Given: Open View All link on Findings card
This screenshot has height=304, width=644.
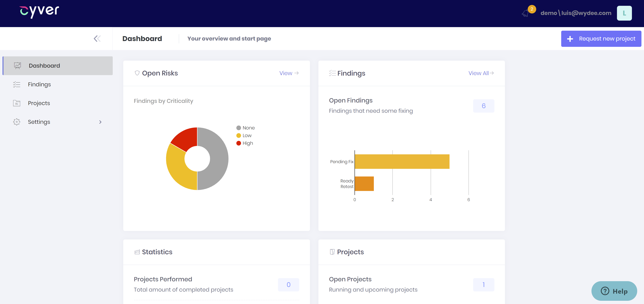Looking at the screenshot, I should [x=480, y=73].
